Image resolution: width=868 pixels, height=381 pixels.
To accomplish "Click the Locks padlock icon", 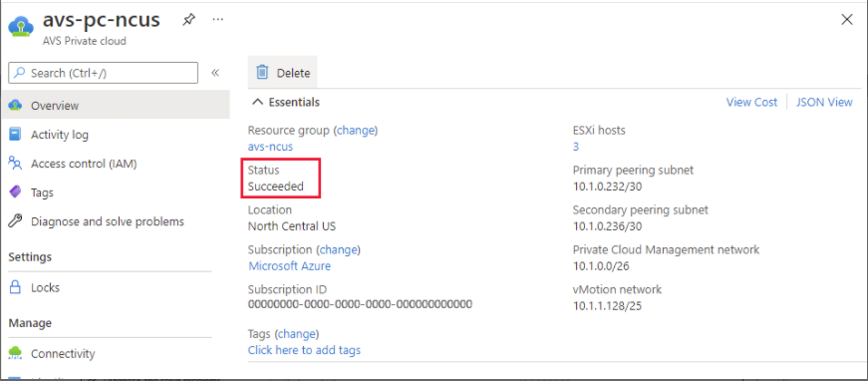I will [15, 287].
